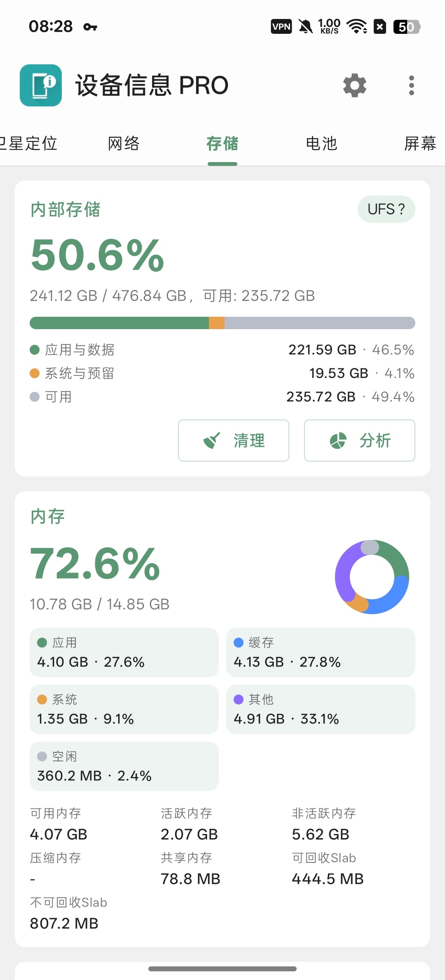Screen dimensions: 445x980
Task: Open the three-dot overflow menu
Action: (x=411, y=85)
